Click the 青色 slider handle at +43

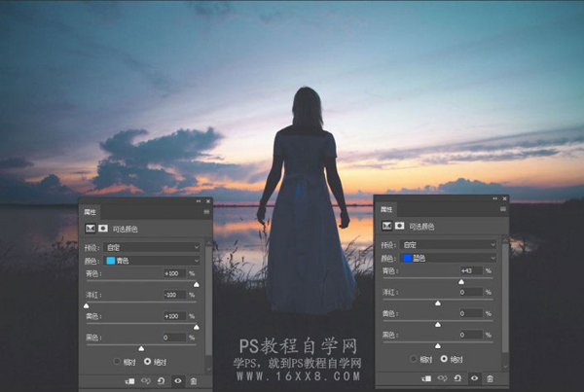coord(461,282)
